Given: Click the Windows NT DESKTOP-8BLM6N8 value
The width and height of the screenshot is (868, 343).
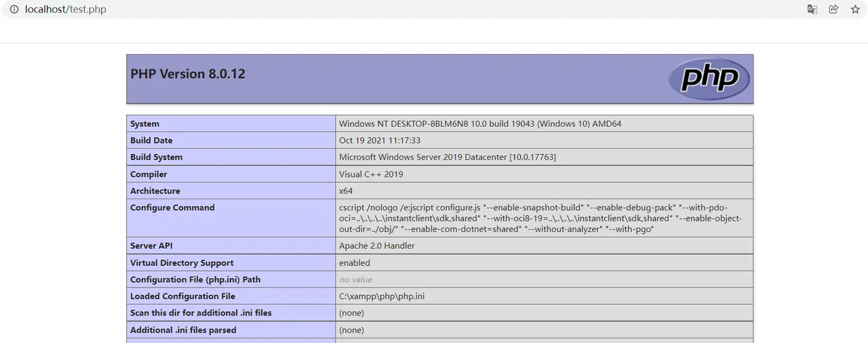Looking at the screenshot, I should pos(480,124).
